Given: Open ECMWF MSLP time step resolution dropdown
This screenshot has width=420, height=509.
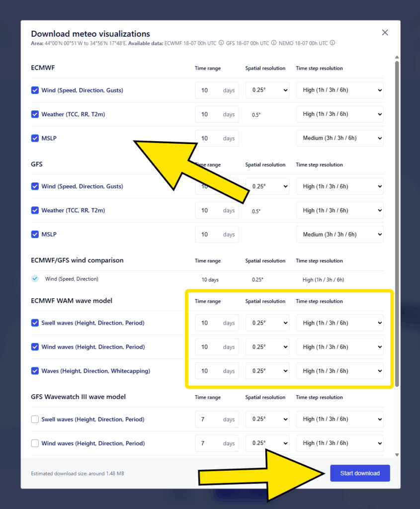Looking at the screenshot, I should pyautogui.click(x=340, y=138).
